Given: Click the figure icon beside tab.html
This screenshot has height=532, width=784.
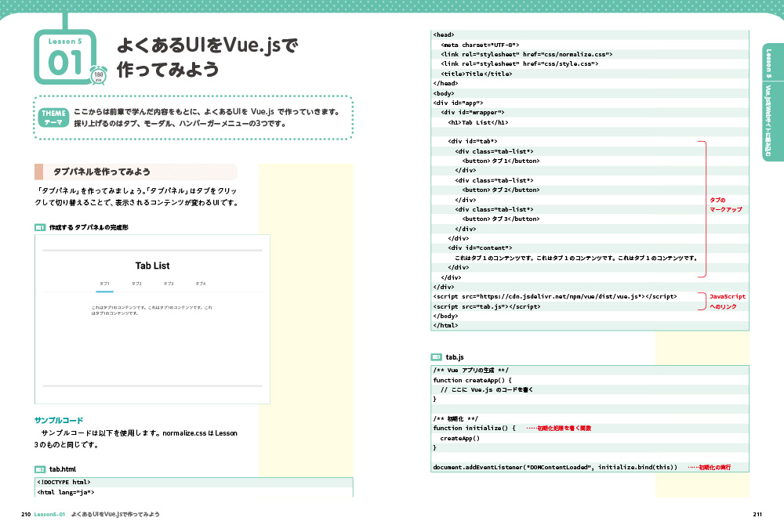Looking at the screenshot, I should (x=40, y=469).
